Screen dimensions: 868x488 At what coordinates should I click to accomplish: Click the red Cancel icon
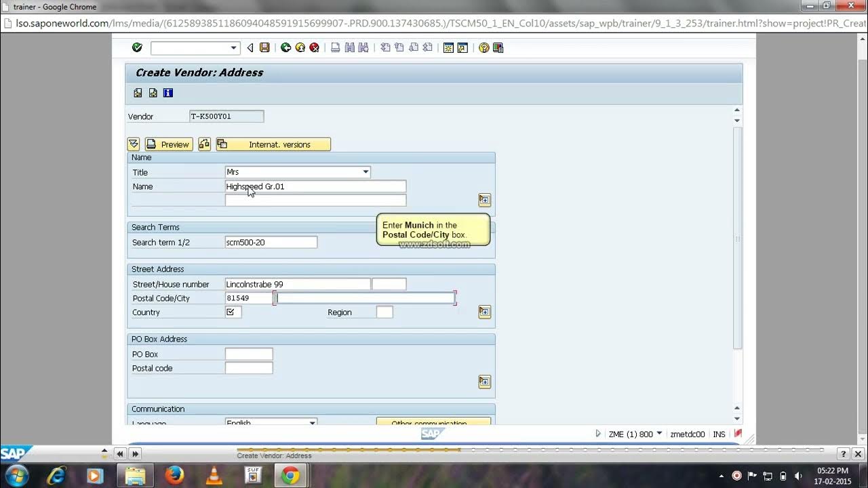pos(314,47)
